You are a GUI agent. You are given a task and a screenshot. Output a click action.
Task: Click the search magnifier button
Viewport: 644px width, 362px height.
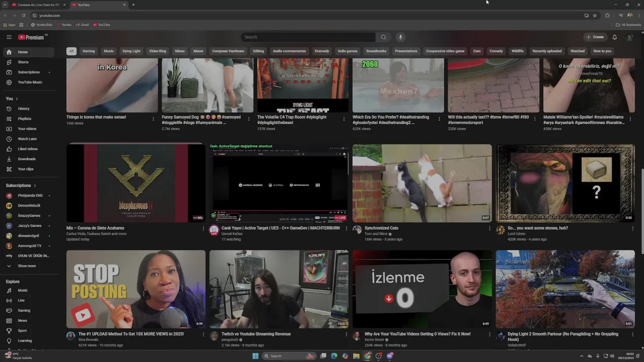[x=383, y=37]
